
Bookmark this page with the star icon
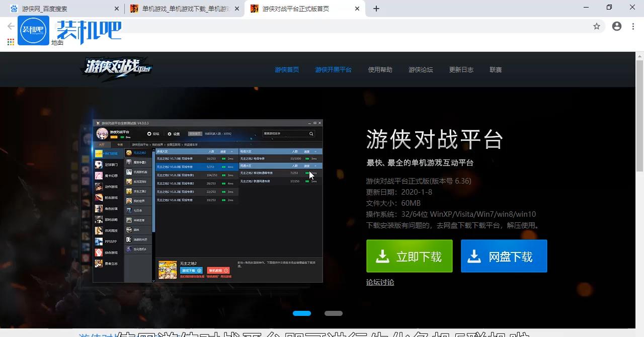click(x=597, y=26)
